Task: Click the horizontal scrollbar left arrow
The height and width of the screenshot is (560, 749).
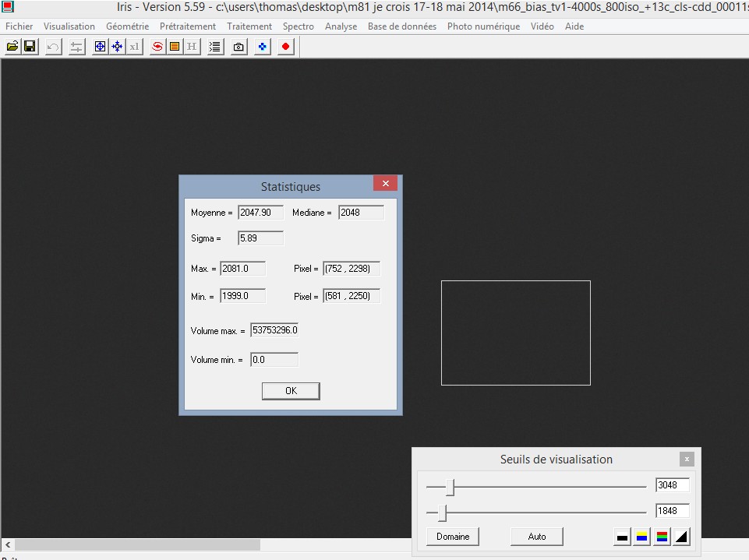Action: click(x=8, y=544)
